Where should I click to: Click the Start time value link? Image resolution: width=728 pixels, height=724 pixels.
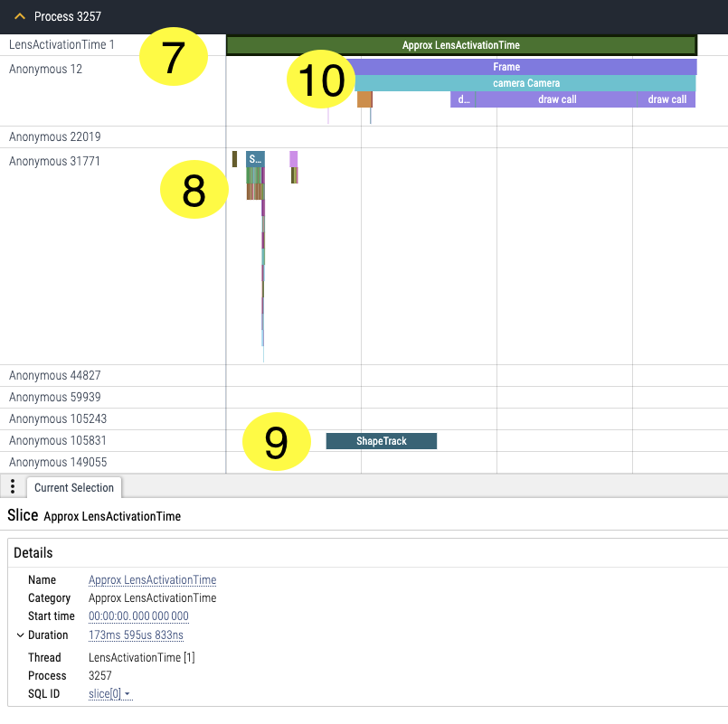point(138,616)
